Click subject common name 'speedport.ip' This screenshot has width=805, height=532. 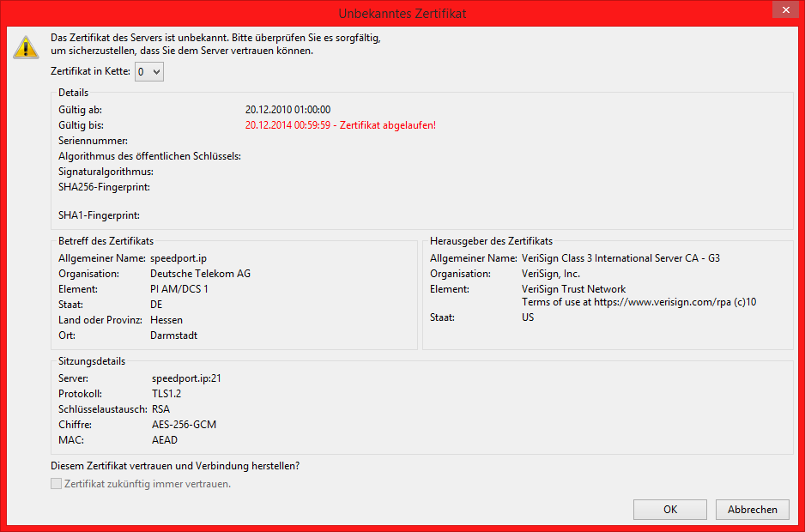click(x=179, y=258)
